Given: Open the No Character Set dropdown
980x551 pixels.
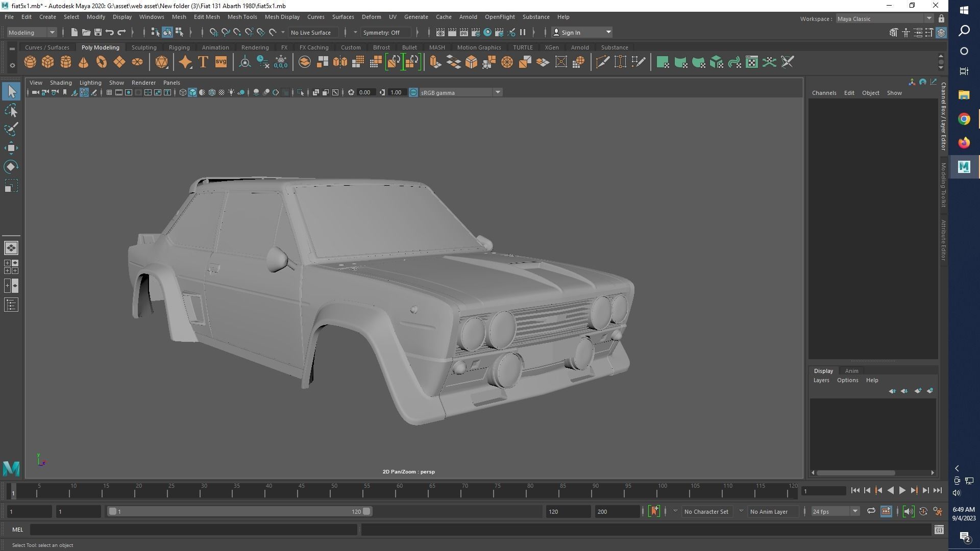Looking at the screenshot, I should click(706, 511).
